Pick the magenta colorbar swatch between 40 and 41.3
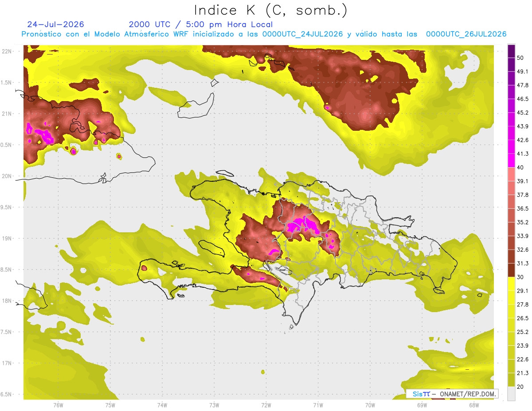The width and height of the screenshot is (532, 411). click(511, 161)
